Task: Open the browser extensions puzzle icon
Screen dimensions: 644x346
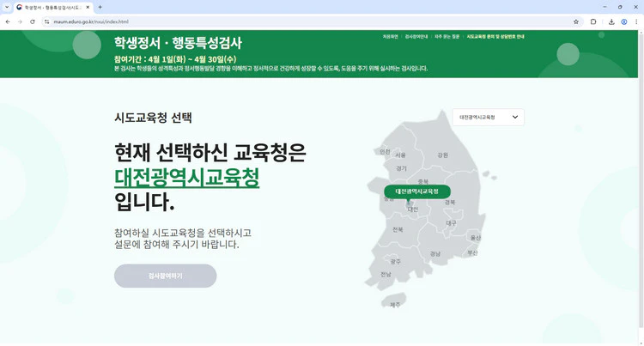Action: point(593,21)
